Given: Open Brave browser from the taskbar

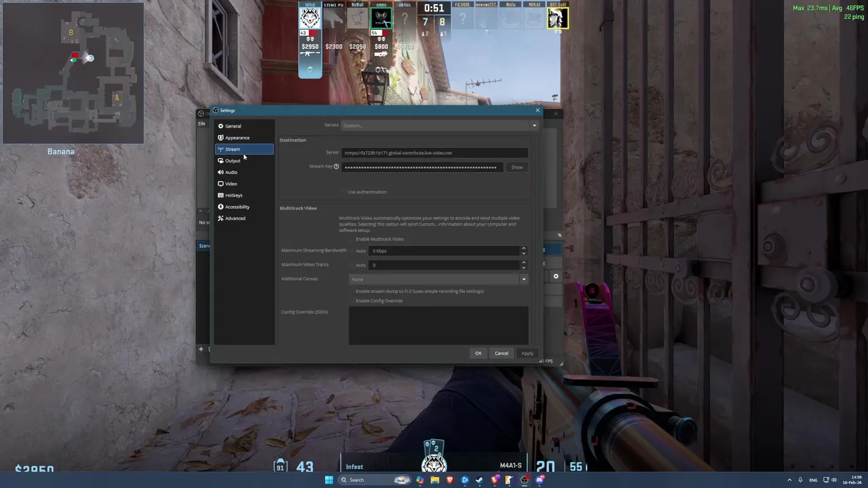Looking at the screenshot, I should 450,480.
